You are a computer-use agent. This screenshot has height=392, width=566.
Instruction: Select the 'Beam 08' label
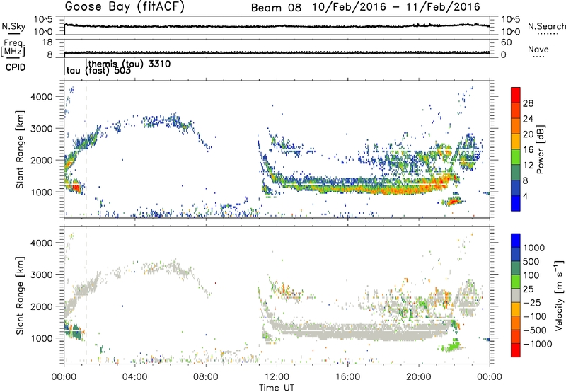coord(276,8)
